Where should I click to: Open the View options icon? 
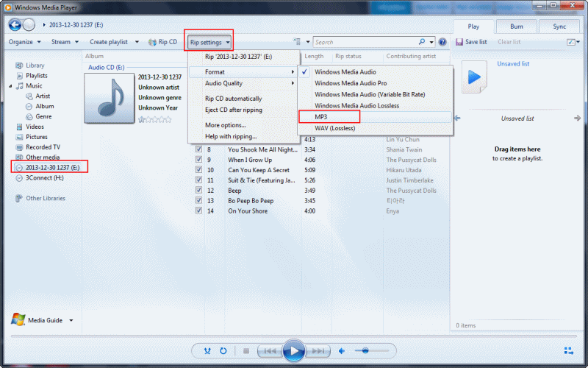pos(297,42)
